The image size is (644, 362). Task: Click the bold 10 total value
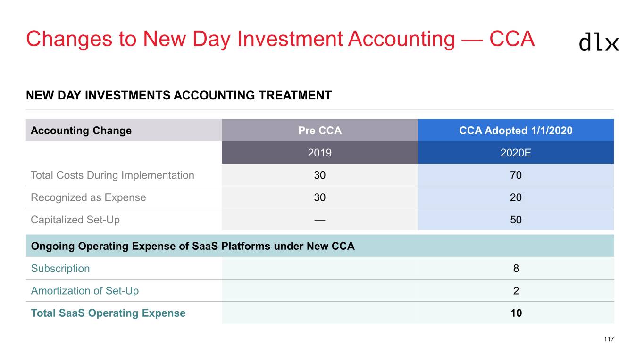tap(516, 313)
